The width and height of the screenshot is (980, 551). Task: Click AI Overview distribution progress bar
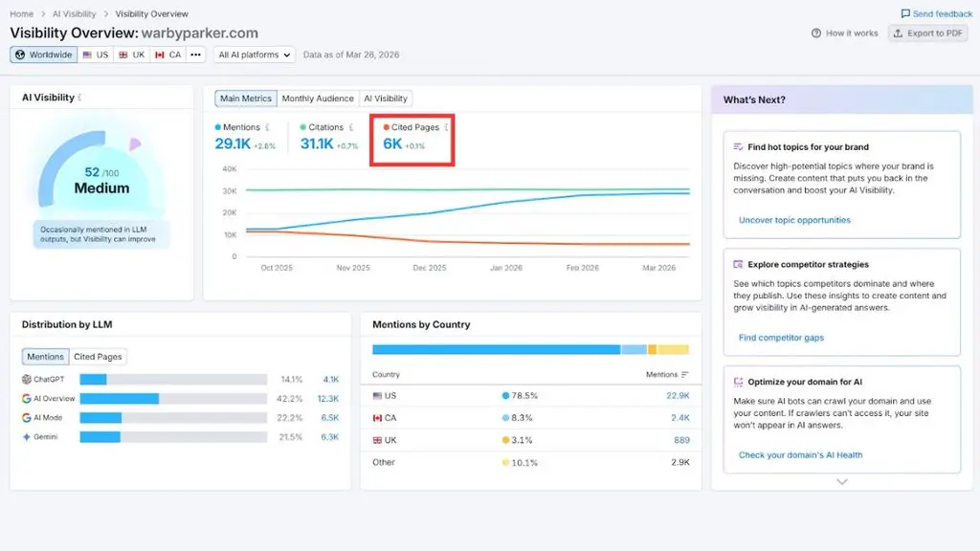(x=173, y=399)
